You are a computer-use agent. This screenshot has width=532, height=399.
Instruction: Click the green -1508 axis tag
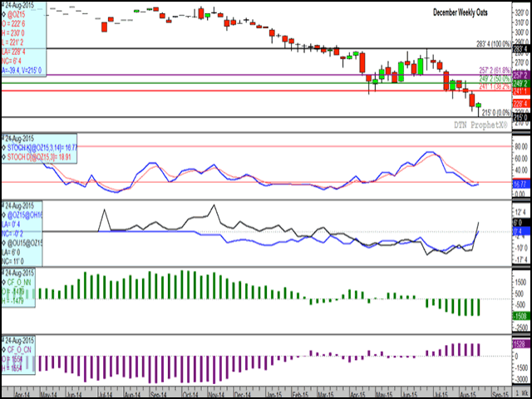tap(521, 316)
